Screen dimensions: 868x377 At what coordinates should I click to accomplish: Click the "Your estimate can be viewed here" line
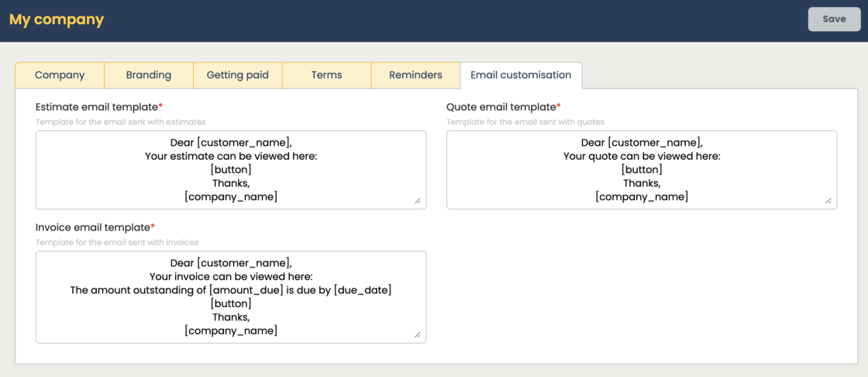(231, 156)
